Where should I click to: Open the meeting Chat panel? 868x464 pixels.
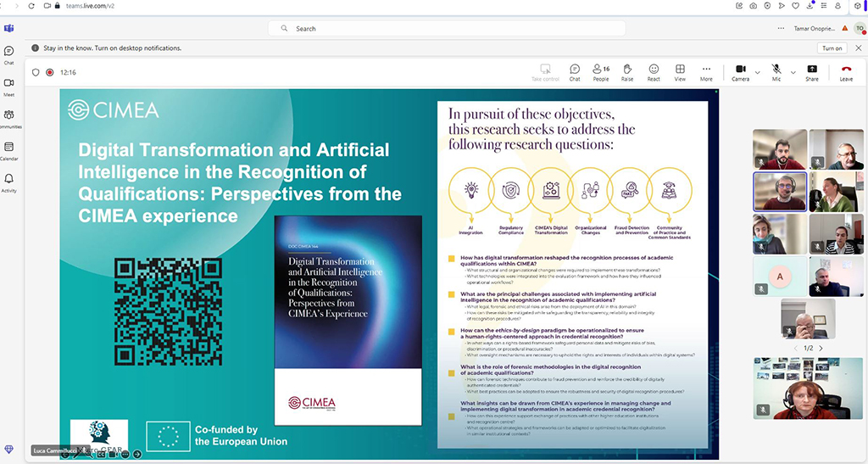(x=574, y=71)
